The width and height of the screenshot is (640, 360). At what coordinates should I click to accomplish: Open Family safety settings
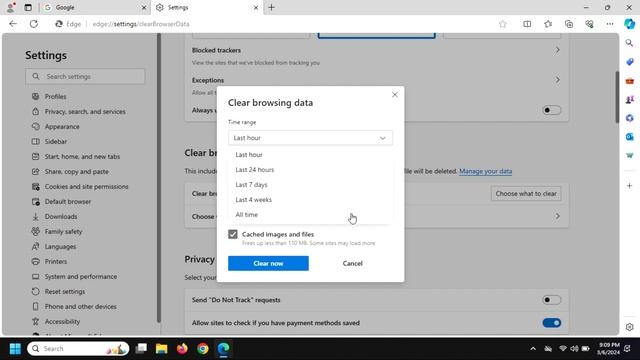63,231
